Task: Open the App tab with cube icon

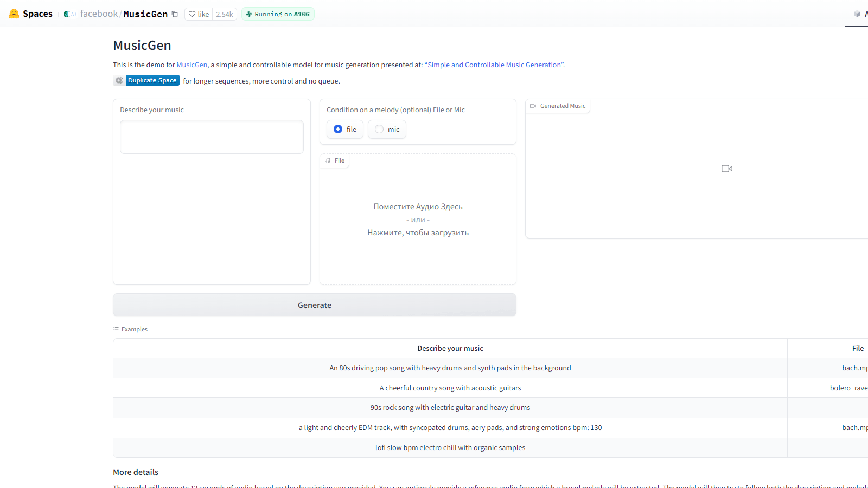Action: tap(858, 14)
